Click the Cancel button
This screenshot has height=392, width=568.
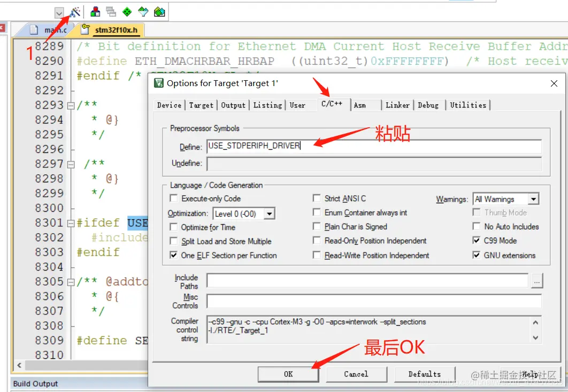point(356,374)
